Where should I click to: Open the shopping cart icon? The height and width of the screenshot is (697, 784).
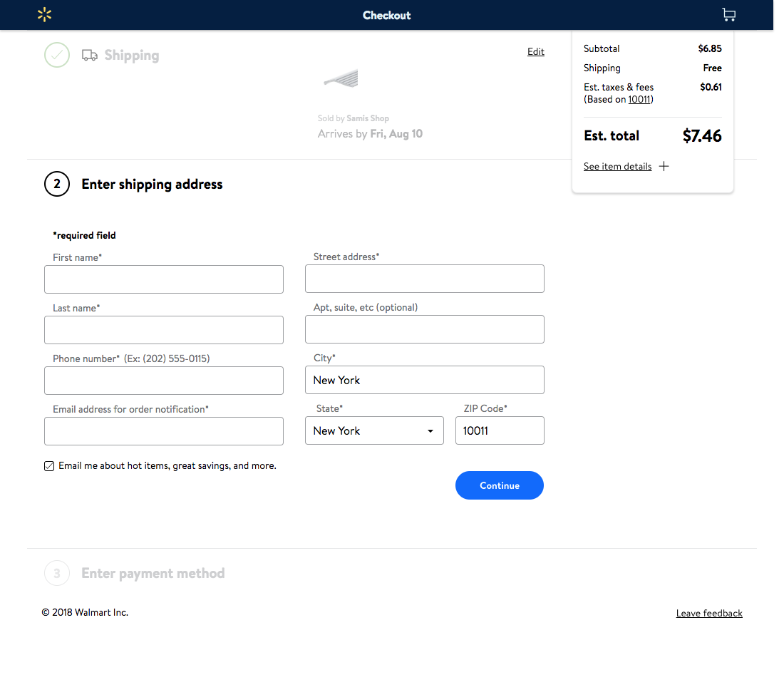coord(728,14)
